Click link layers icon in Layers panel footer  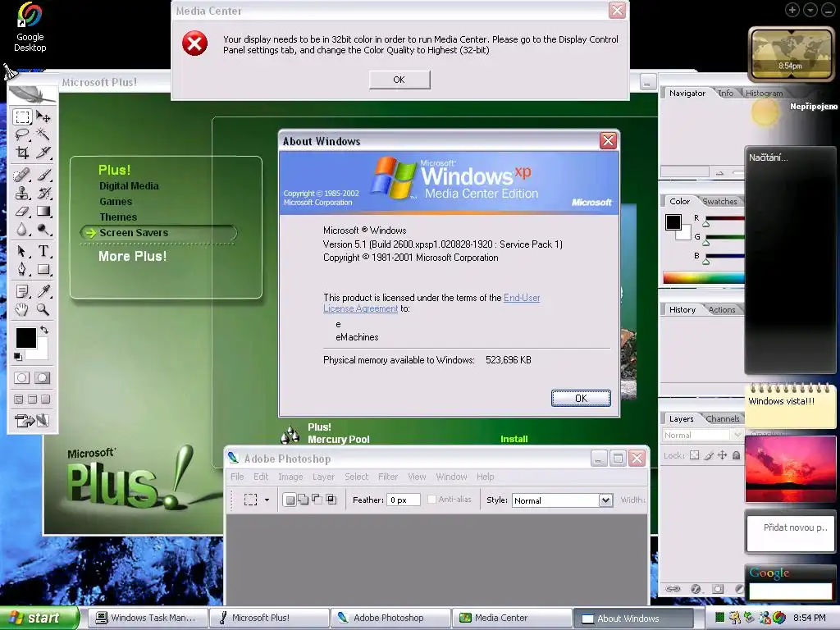click(673, 589)
